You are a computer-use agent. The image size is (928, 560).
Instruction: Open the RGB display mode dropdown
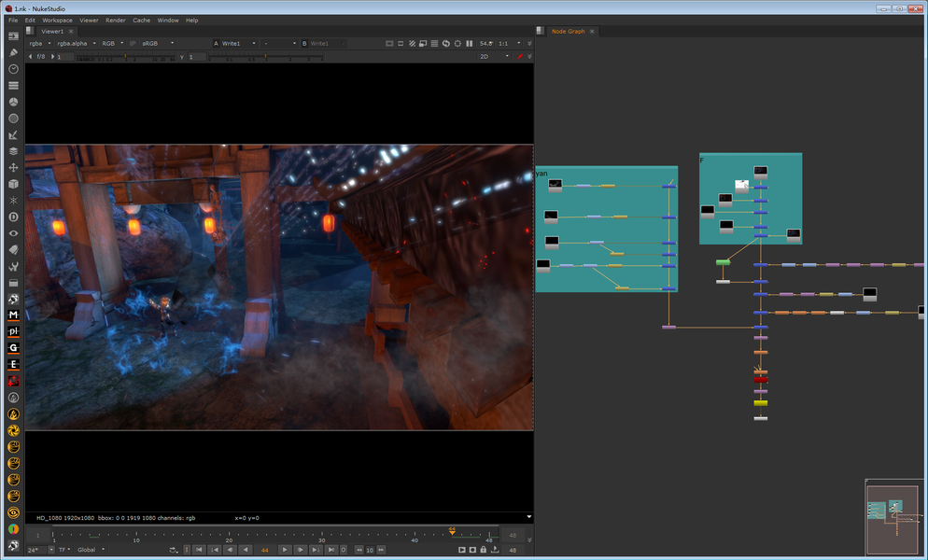pyautogui.click(x=112, y=44)
